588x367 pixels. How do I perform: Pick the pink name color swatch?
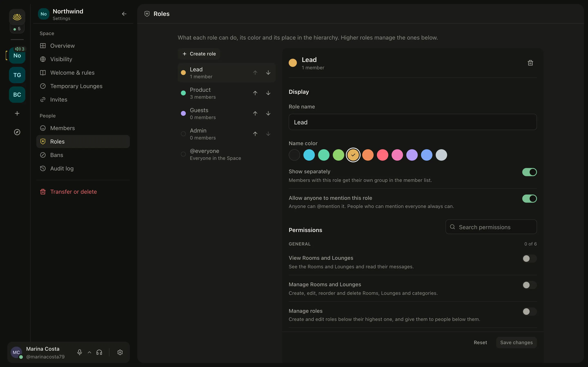tap(397, 155)
